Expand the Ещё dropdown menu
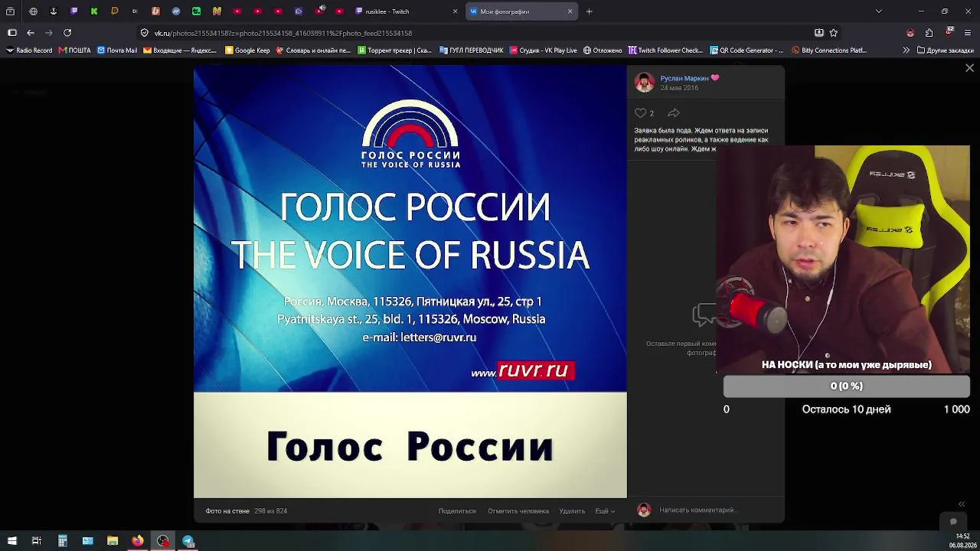 pyautogui.click(x=605, y=511)
